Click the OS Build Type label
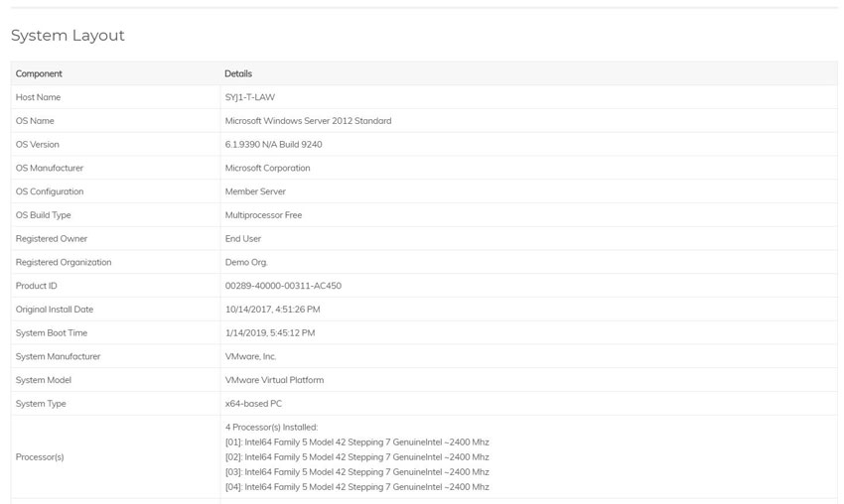The height and width of the screenshot is (504, 844). [43, 215]
